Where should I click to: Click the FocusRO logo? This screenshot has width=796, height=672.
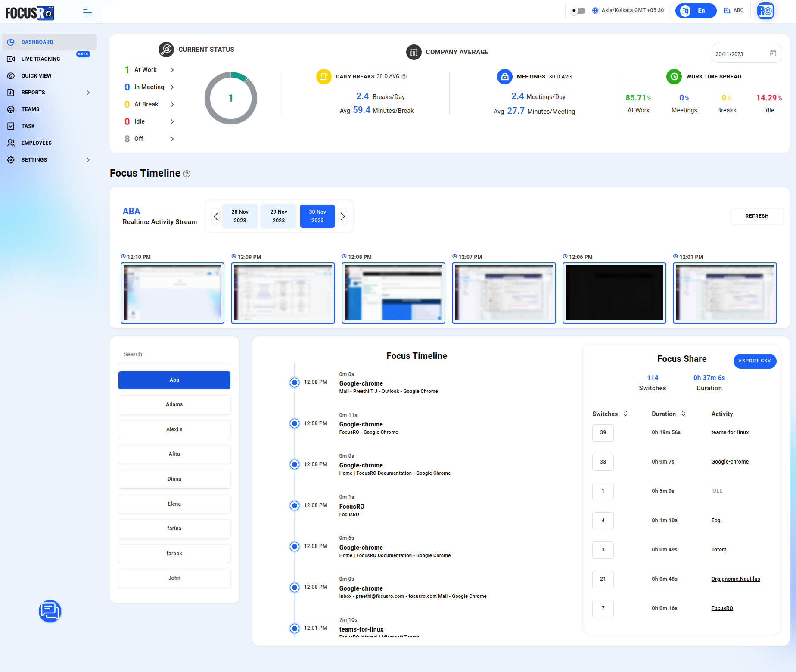coord(30,12)
